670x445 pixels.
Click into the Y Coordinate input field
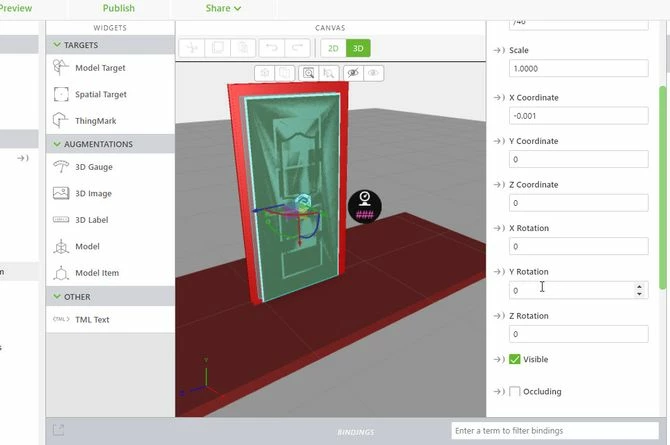point(579,159)
